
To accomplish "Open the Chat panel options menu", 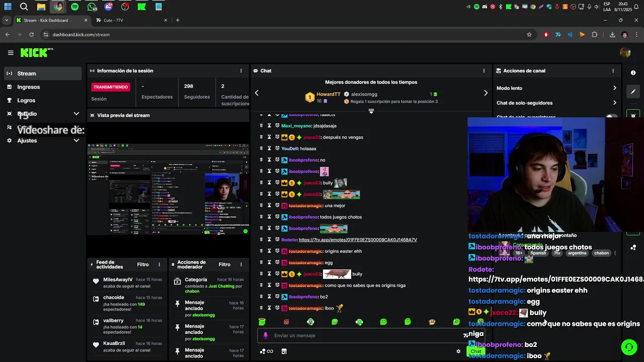I will tap(484, 71).
